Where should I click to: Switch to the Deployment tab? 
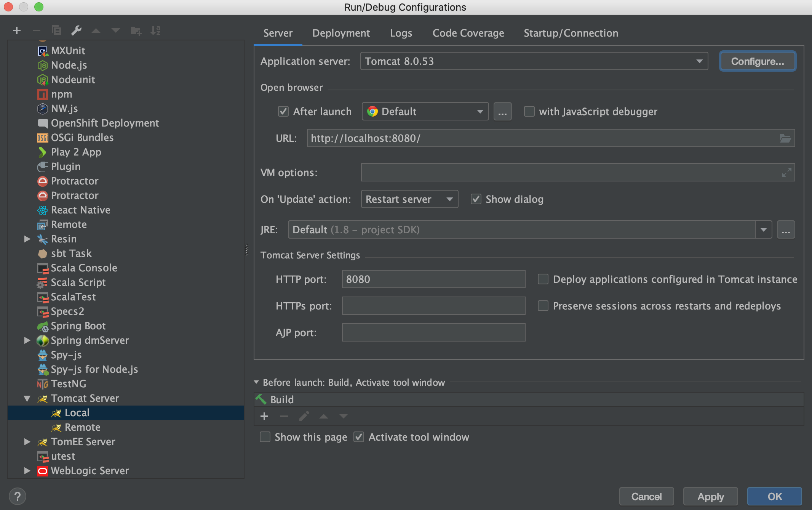[x=341, y=33]
